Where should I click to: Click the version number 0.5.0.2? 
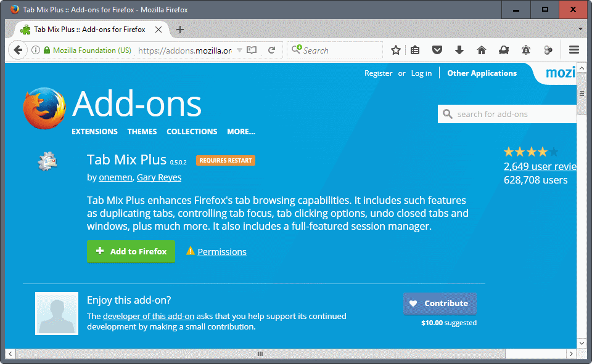coord(178,162)
